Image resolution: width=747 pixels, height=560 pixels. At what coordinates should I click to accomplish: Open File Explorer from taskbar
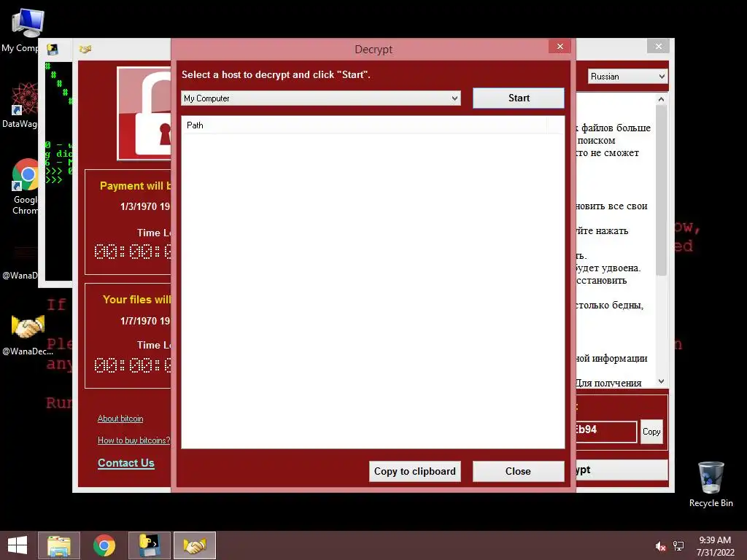[x=59, y=545]
